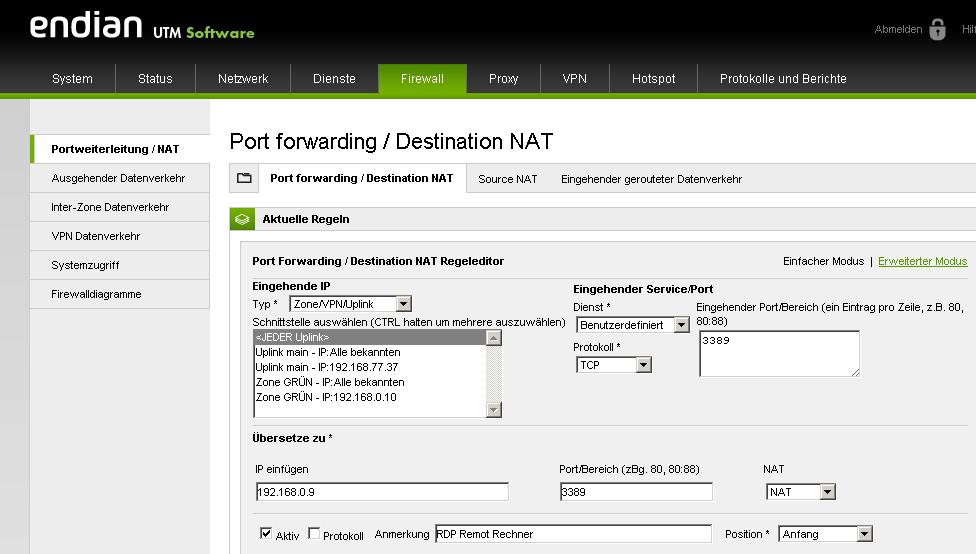Open the Typ Zone/VPN/Uplink dropdown
This screenshot has width=976, height=554.
click(349, 304)
